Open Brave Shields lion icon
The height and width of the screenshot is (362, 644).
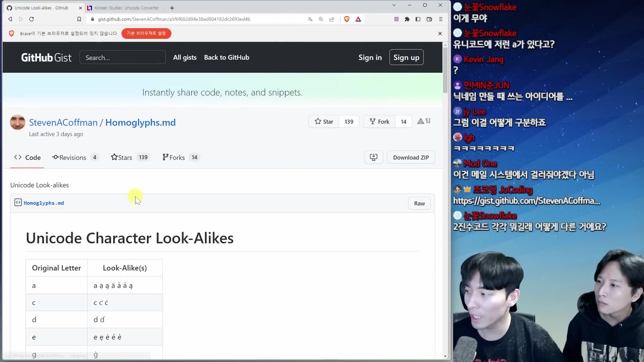(x=346, y=19)
